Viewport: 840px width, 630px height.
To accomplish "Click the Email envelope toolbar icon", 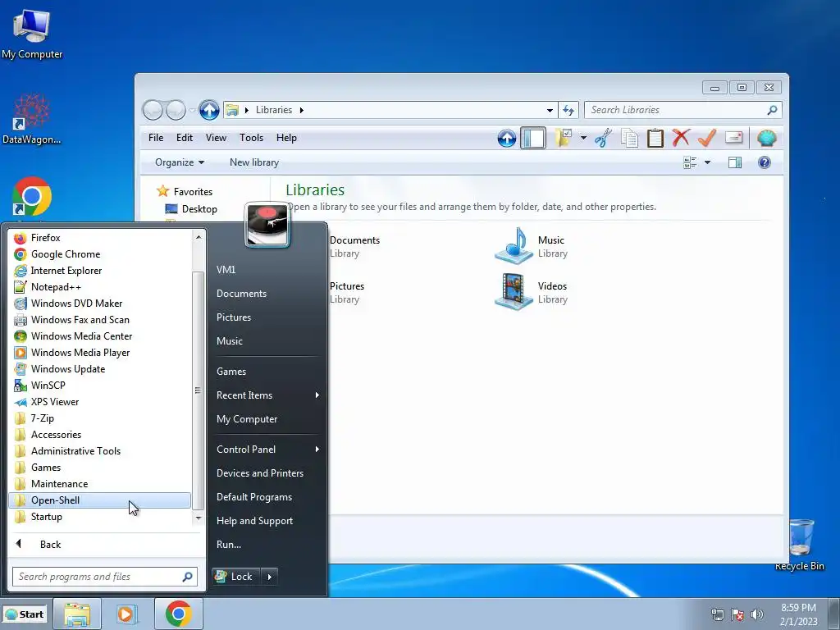I will [734, 138].
